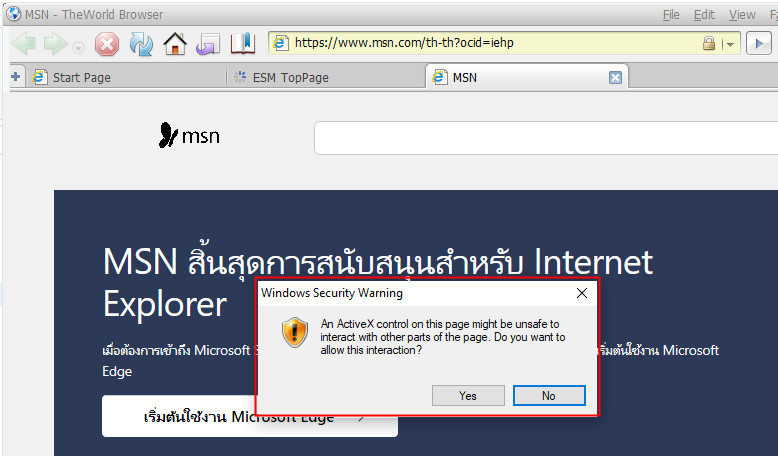This screenshot has width=778, height=456.
Task: Refresh the page with blue arrows icon
Action: coord(141,44)
